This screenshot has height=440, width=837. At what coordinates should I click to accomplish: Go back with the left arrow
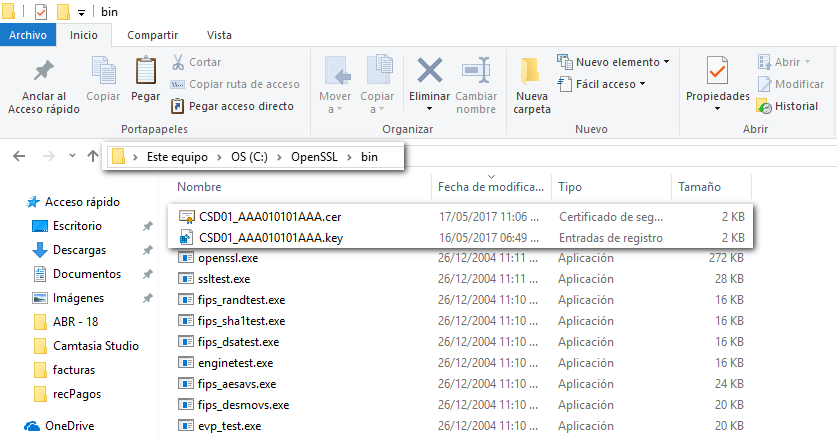pyautogui.click(x=19, y=156)
